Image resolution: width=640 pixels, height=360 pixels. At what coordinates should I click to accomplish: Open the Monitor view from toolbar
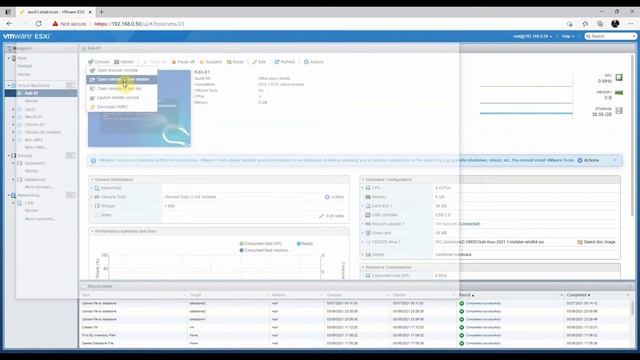pos(124,62)
